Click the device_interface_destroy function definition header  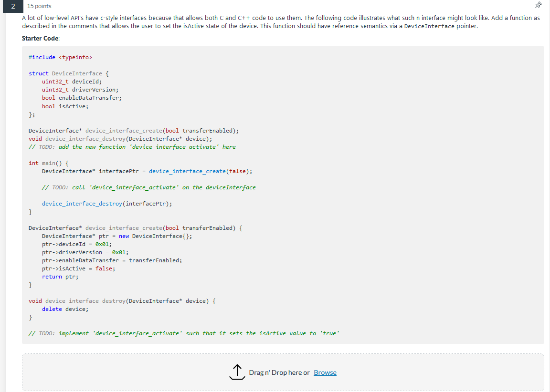coord(122,301)
